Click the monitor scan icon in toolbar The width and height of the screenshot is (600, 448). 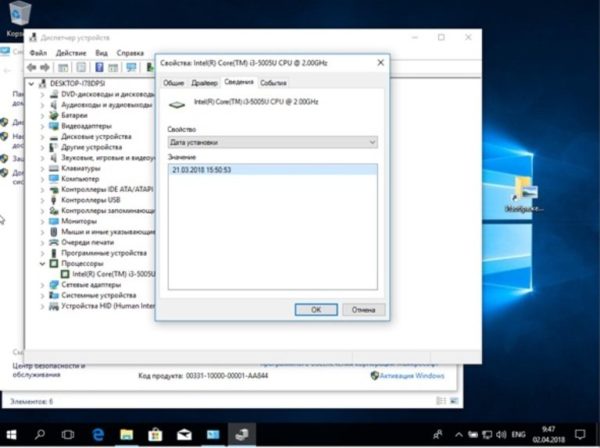131,68
